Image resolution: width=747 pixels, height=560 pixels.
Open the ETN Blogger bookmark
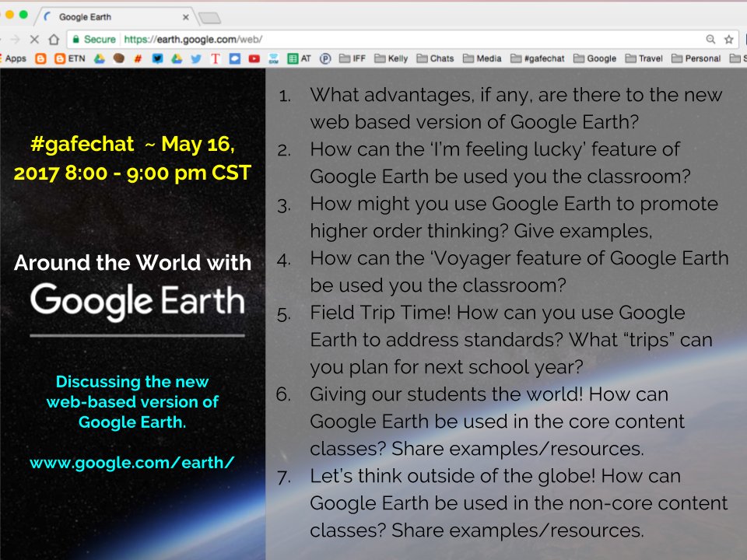70,58
